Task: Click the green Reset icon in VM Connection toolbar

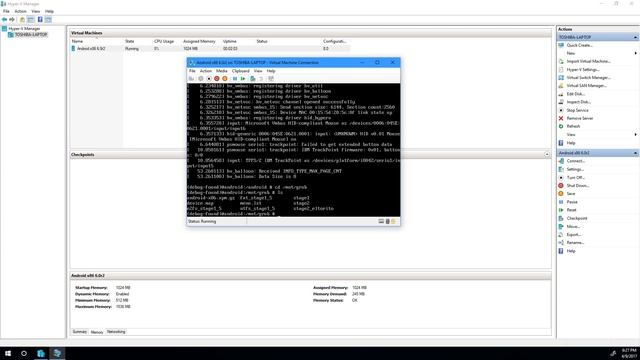Action: (x=243, y=78)
